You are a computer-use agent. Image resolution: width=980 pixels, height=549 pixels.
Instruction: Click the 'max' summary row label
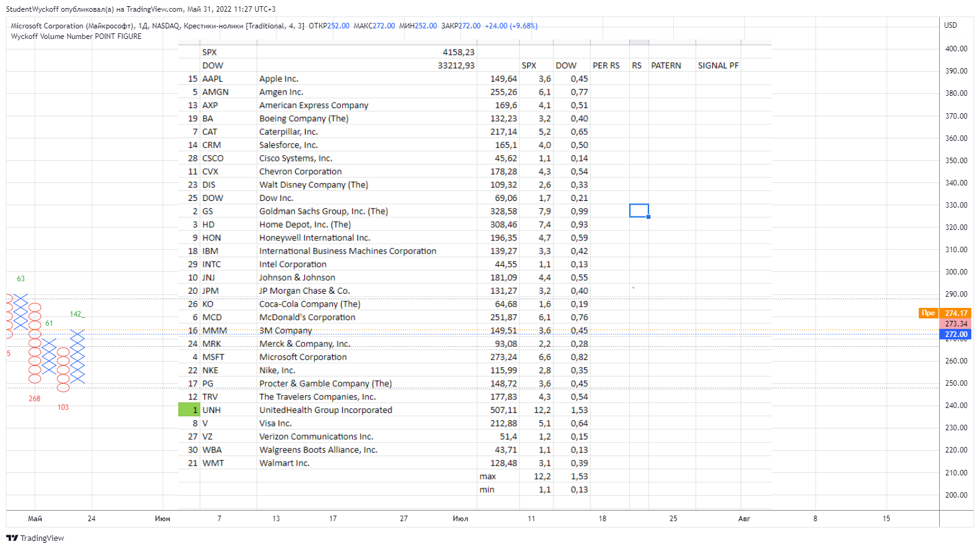[488, 477]
